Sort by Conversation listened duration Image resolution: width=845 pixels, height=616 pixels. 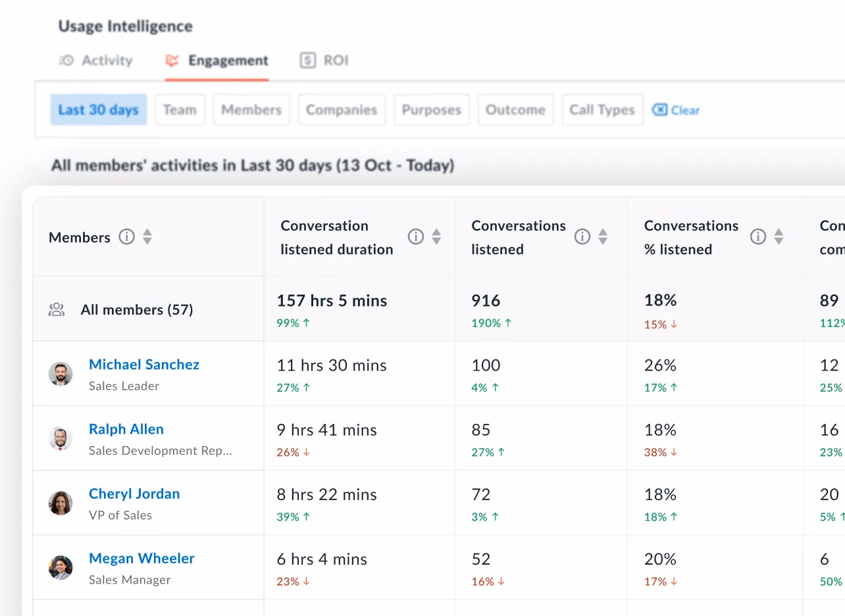pyautogui.click(x=436, y=237)
